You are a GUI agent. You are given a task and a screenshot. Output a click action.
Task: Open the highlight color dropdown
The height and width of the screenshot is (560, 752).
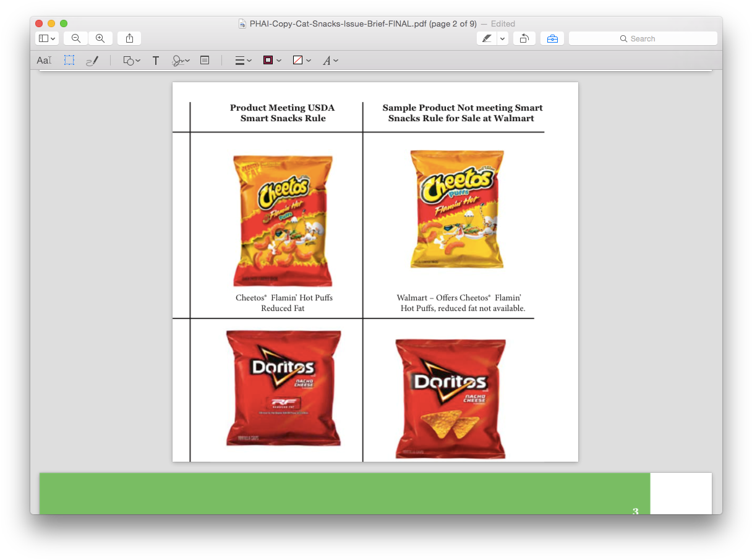click(502, 38)
